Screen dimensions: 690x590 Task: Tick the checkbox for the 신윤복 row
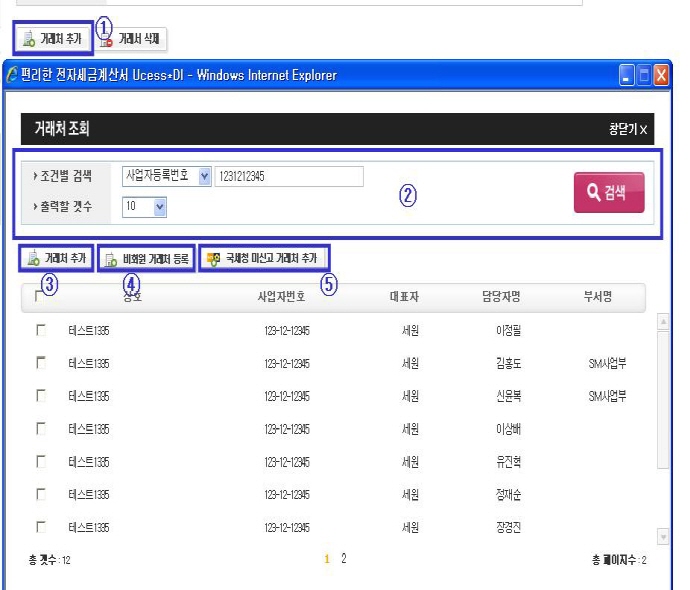(41, 396)
